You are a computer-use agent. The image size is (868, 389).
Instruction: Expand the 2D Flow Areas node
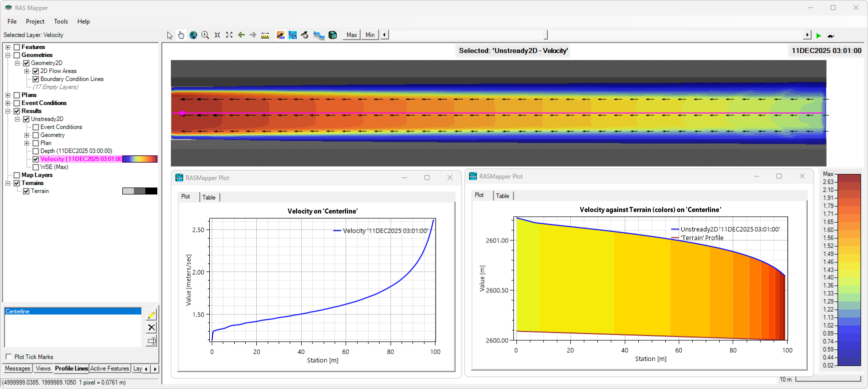click(x=27, y=71)
